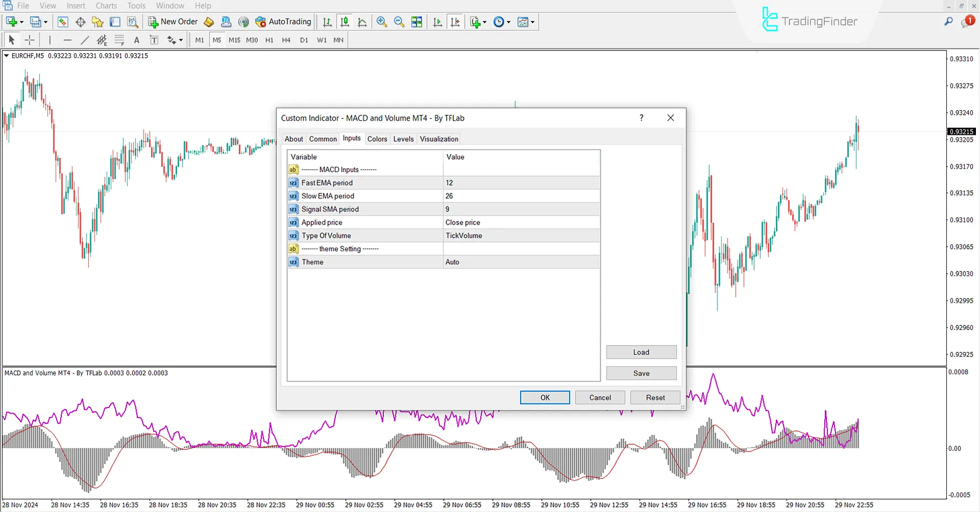
Task: Open the Navigator folder-star icon
Action: pos(97,22)
